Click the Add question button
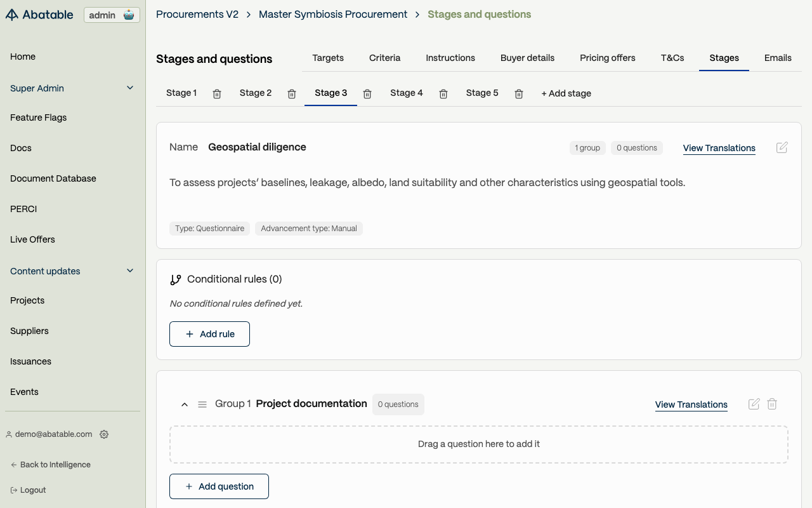This screenshot has width=812, height=508. click(219, 486)
